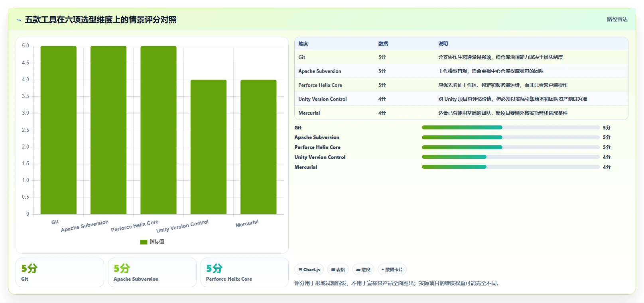The height and width of the screenshot is (303, 644).
Task: Click description 工作模型直观 in the Subversion row
Action: pyautogui.click(x=491, y=71)
